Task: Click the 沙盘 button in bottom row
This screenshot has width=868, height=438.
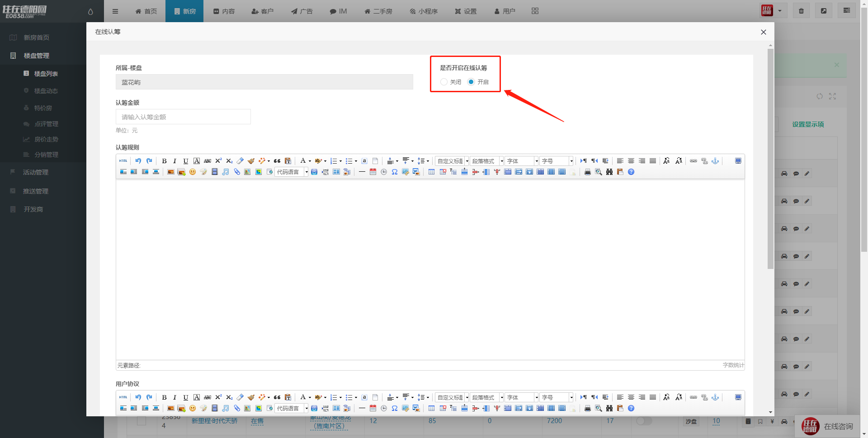Action: tap(691, 421)
